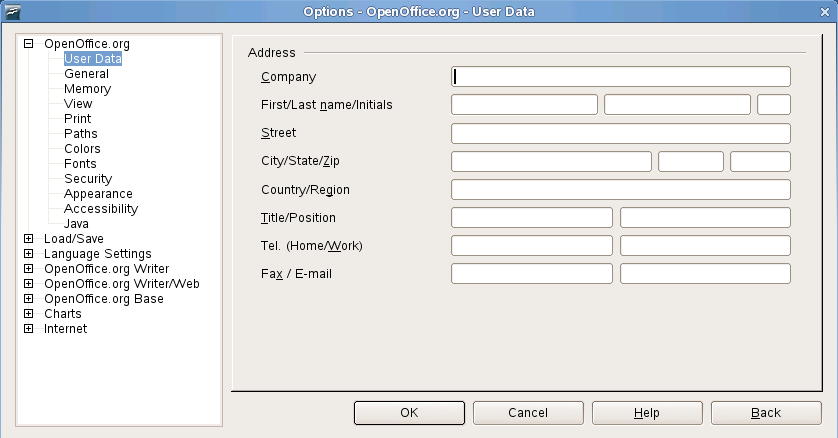Click the Back button

coord(765,413)
